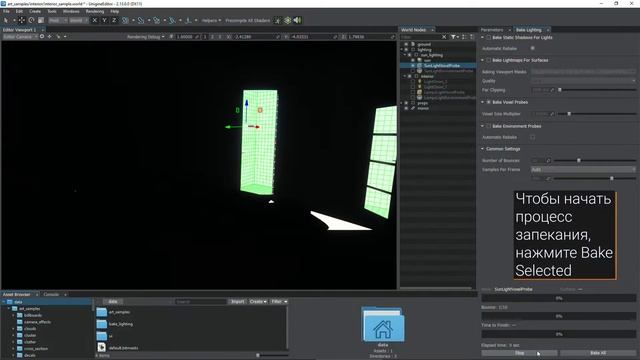Activate the rotate manipulator tool
The width and height of the screenshot is (640, 360).
(x=31, y=20)
